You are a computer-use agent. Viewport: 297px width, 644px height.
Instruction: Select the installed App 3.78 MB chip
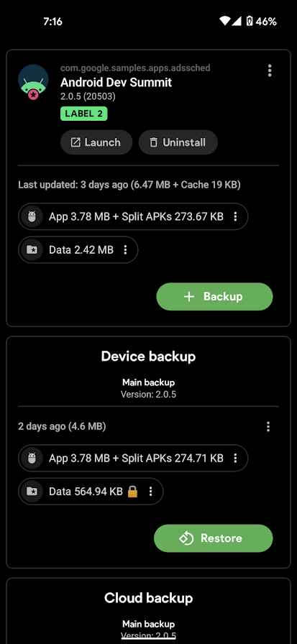133,216
